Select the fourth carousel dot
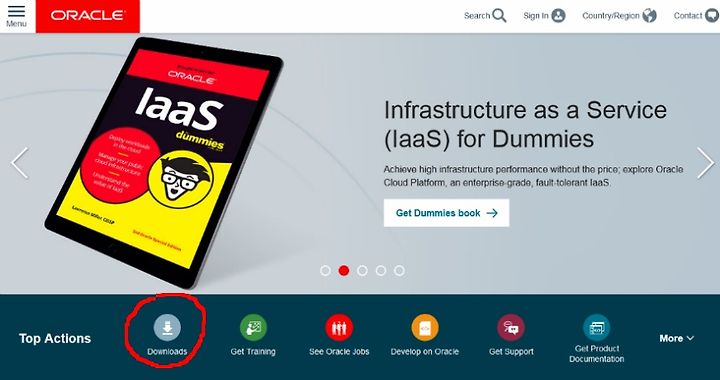 381,271
